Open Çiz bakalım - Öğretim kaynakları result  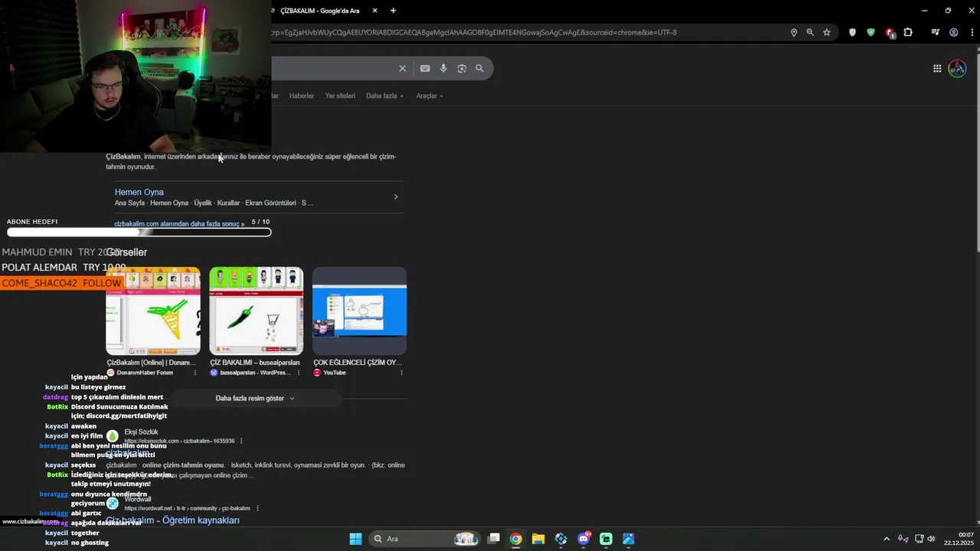(x=172, y=520)
